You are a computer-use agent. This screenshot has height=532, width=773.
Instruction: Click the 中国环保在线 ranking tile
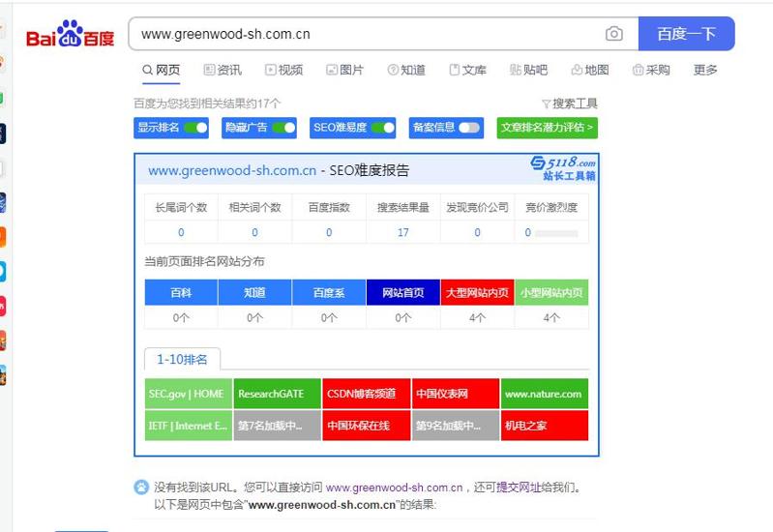coord(367,425)
